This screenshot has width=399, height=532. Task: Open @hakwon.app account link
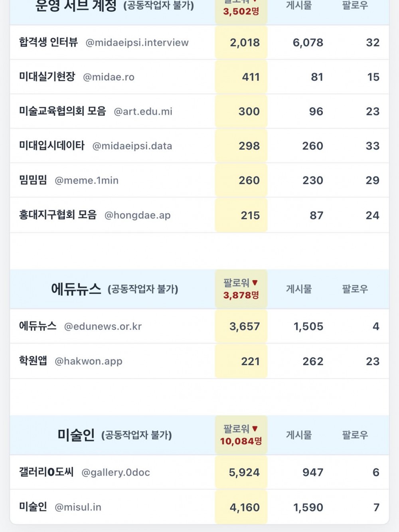click(89, 362)
